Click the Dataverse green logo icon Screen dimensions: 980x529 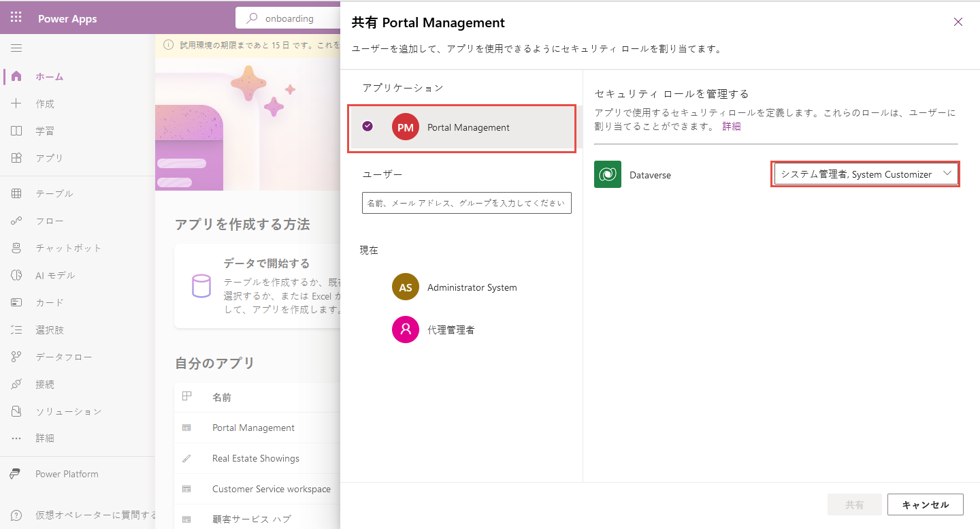[608, 174]
